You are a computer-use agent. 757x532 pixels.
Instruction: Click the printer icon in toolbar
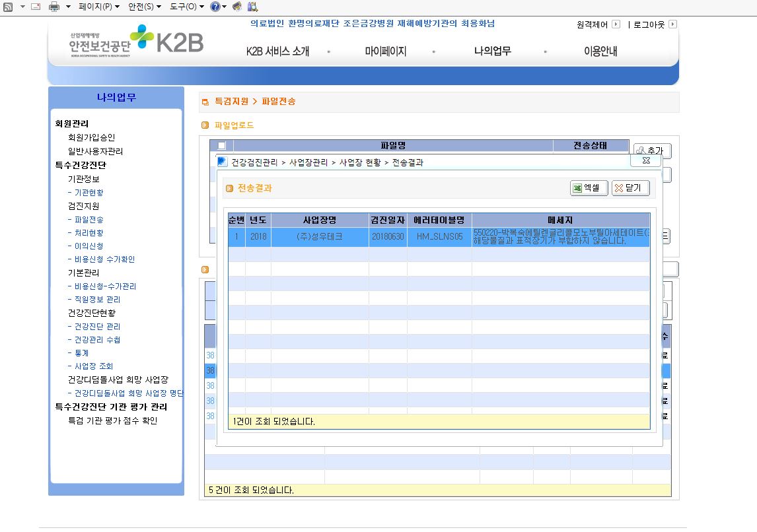(x=54, y=7)
